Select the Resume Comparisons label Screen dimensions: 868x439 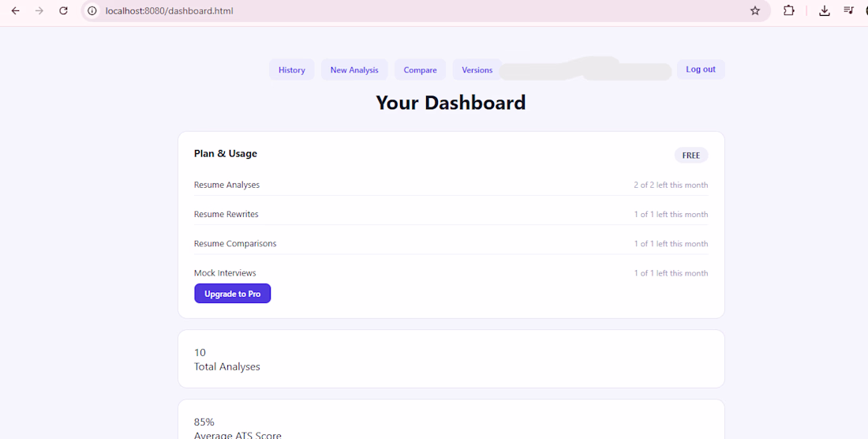coord(234,243)
